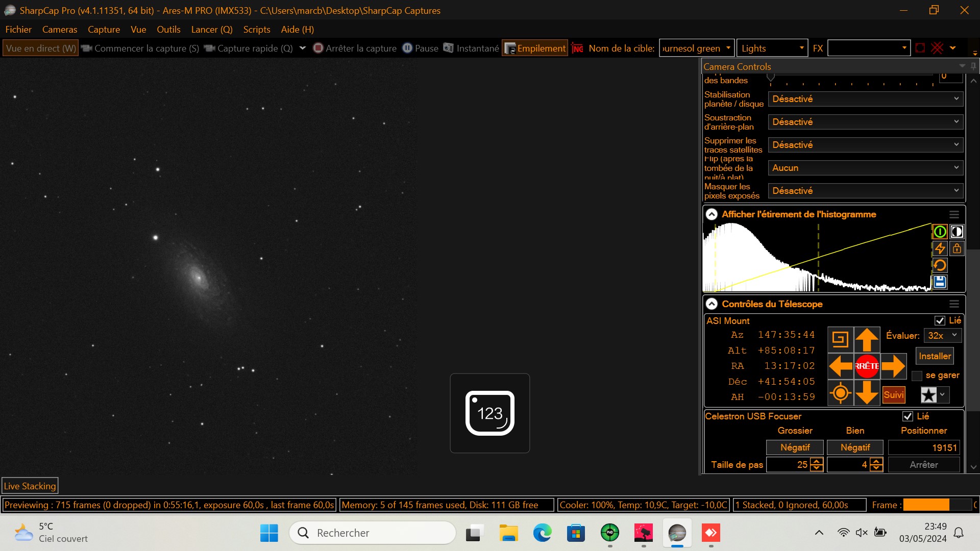The height and width of the screenshot is (551, 980).
Task: Click the Arrêter la capture button
Action: [355, 48]
